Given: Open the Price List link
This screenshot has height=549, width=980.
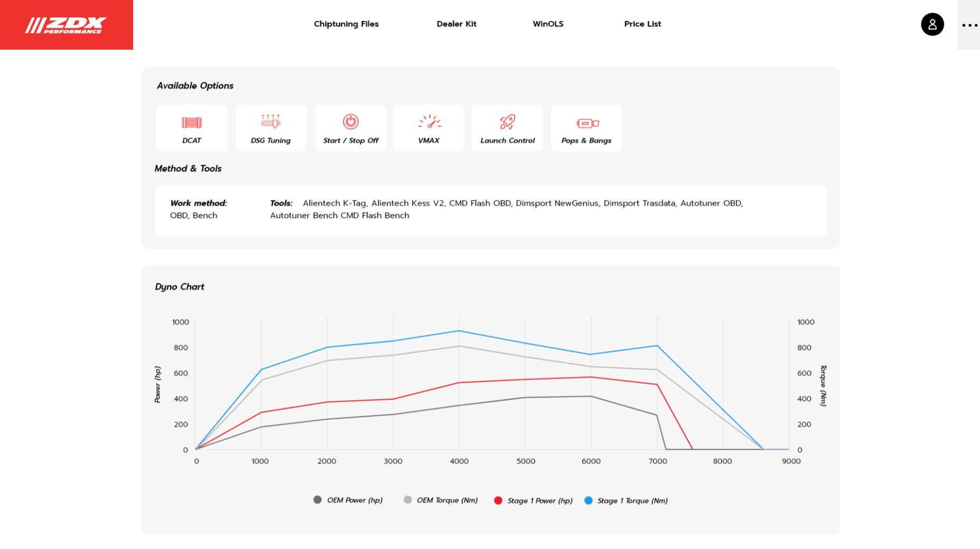Looking at the screenshot, I should (x=642, y=24).
